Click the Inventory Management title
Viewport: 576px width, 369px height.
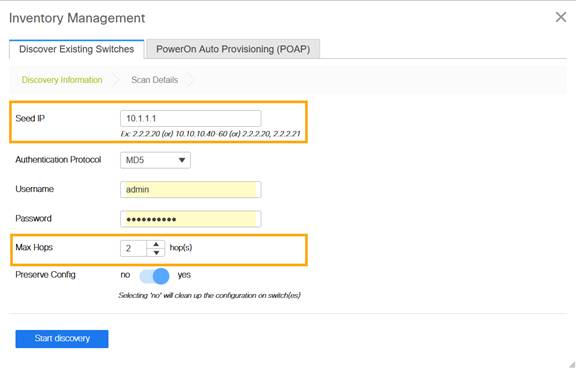pyautogui.click(x=77, y=18)
